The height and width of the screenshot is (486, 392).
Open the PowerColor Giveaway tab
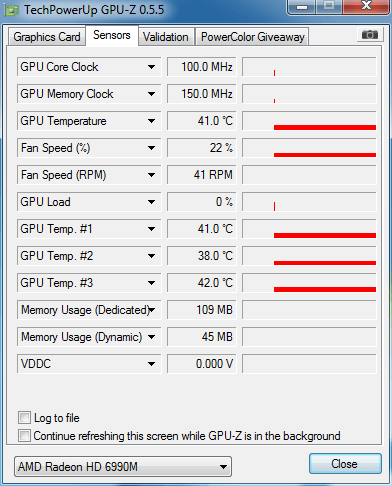253,37
